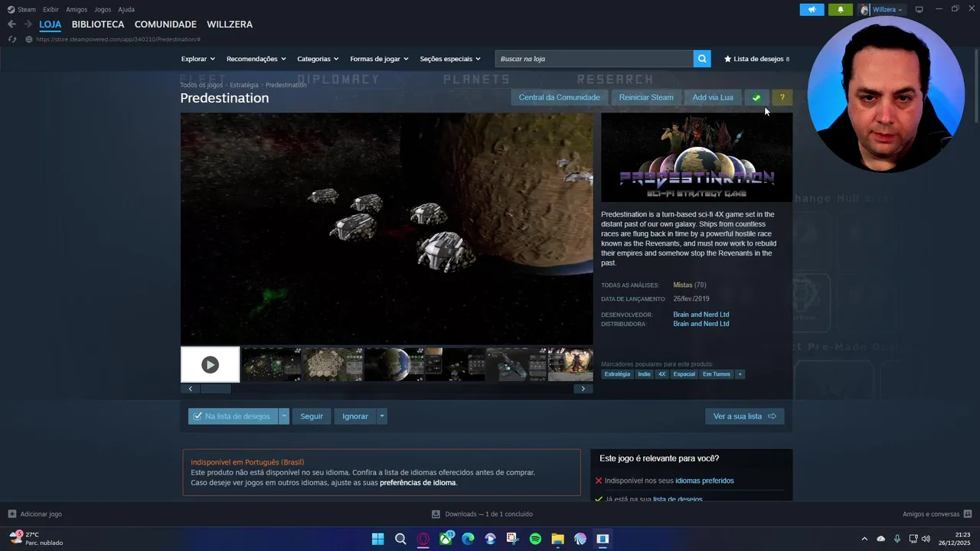The height and width of the screenshot is (551, 980).
Task: Click the Add via Lua button
Action: pos(713,97)
